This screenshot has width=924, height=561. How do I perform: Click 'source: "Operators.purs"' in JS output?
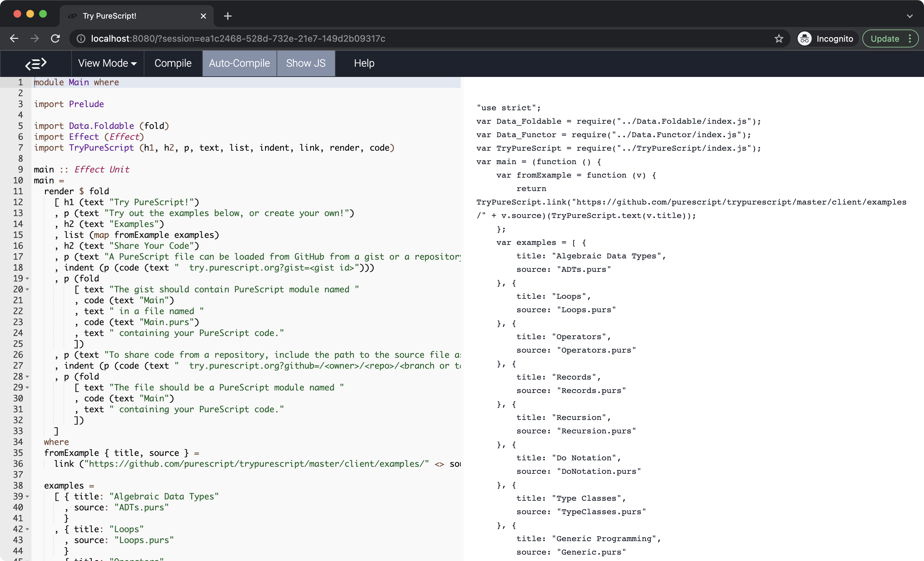576,350
